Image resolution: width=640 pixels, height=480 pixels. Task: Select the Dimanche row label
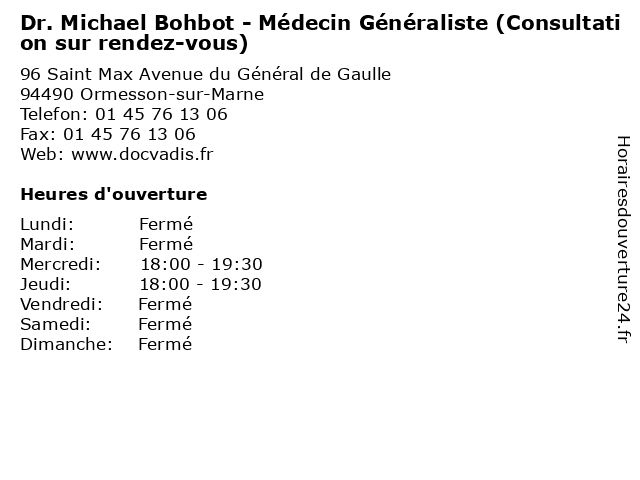[x=67, y=344]
